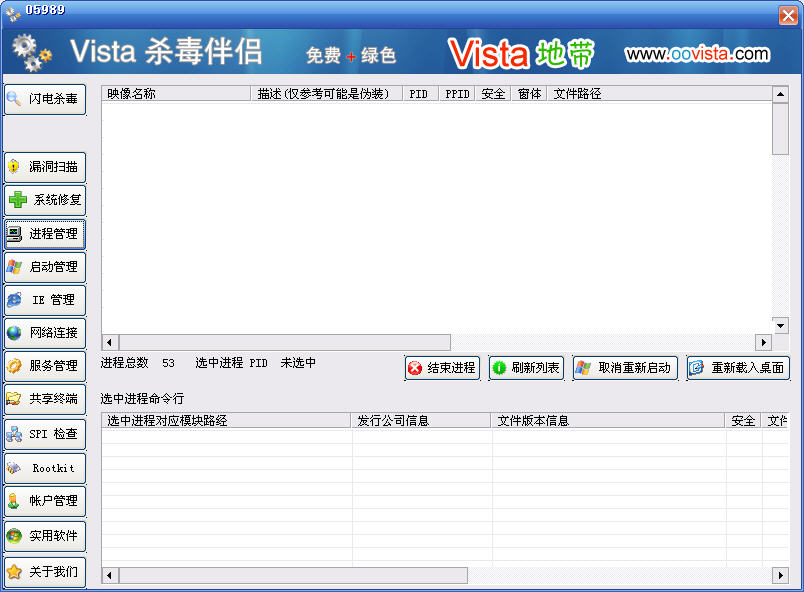Click module list scroll left arrow

(x=110, y=575)
